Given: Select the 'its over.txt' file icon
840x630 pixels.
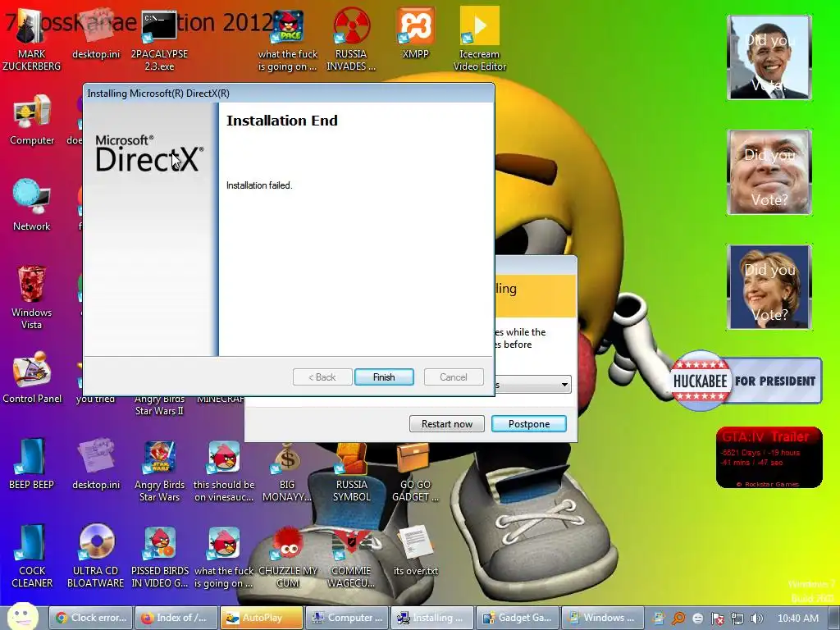Looking at the screenshot, I should [x=416, y=550].
